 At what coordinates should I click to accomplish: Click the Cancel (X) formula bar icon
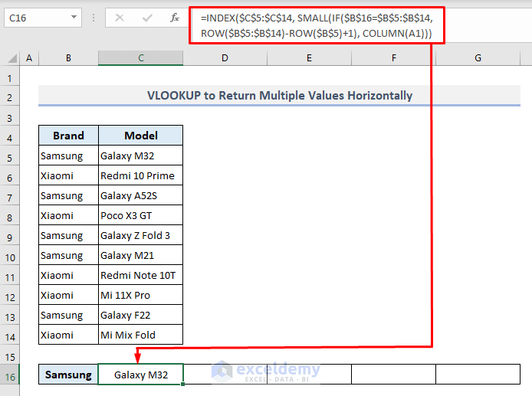click(x=120, y=18)
